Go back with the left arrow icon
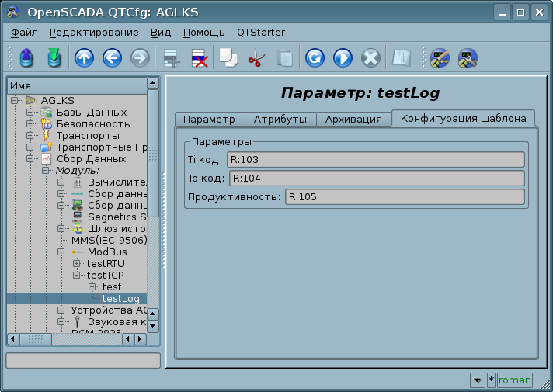Image resolution: width=553 pixels, height=392 pixels. (112, 58)
